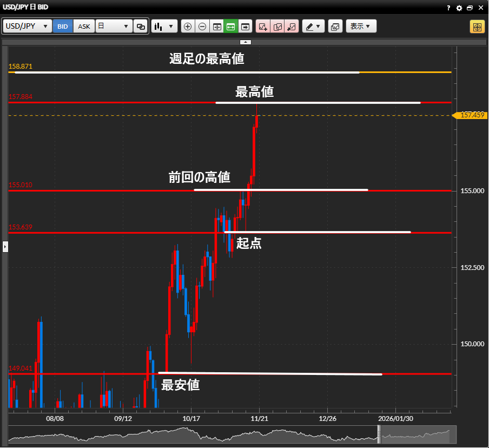The image size is (489, 448).
Task: Click the range slider handle in overview
Action: coord(379,434)
